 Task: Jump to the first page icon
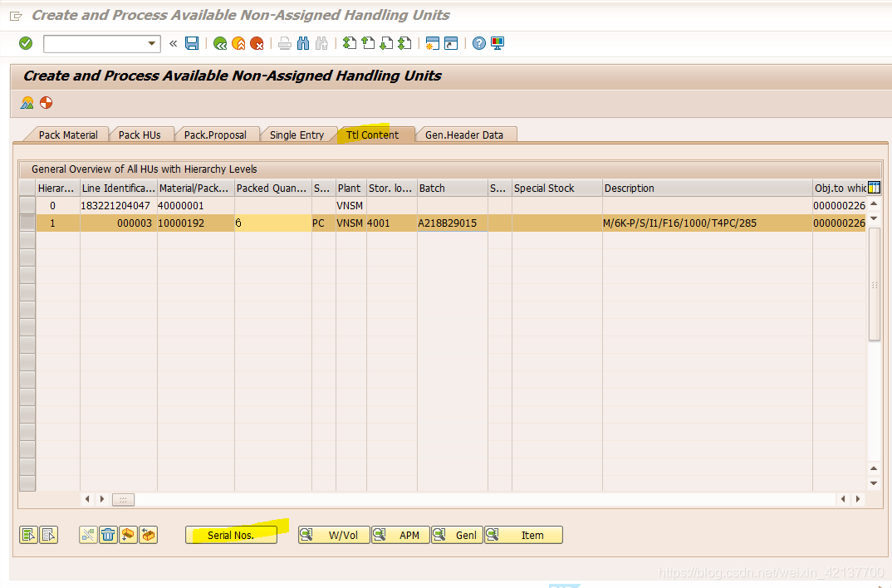[350, 43]
